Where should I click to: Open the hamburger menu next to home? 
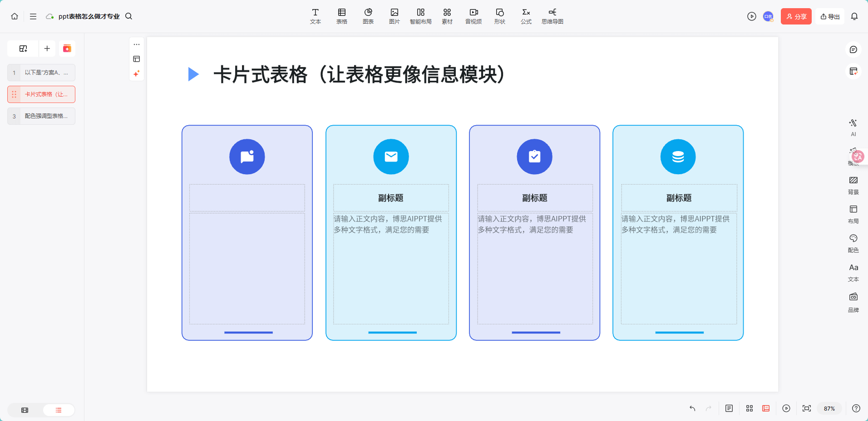click(x=33, y=16)
